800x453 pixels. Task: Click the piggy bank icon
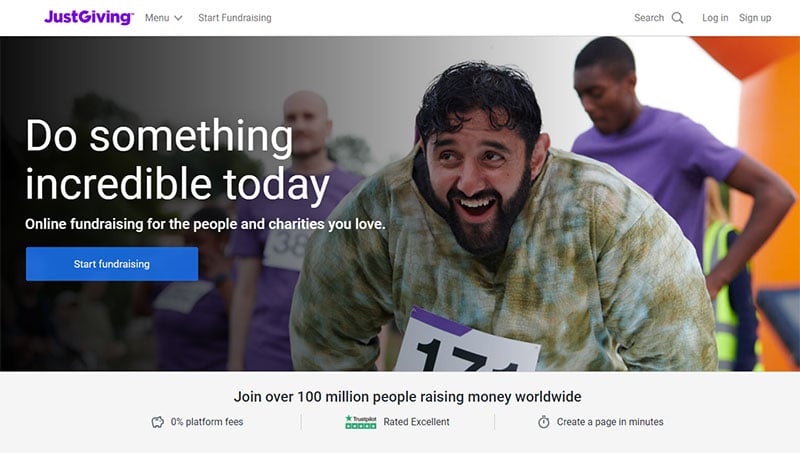[x=158, y=422]
